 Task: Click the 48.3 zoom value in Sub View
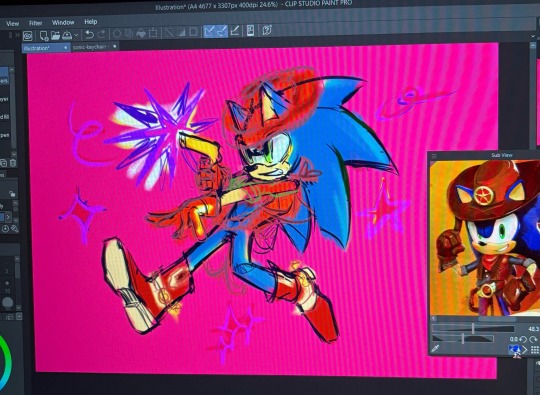tap(534, 329)
